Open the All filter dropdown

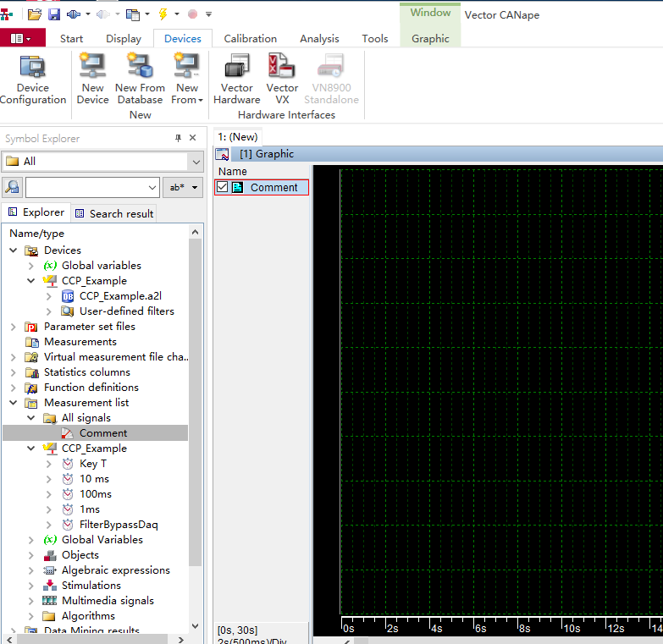[x=196, y=162]
